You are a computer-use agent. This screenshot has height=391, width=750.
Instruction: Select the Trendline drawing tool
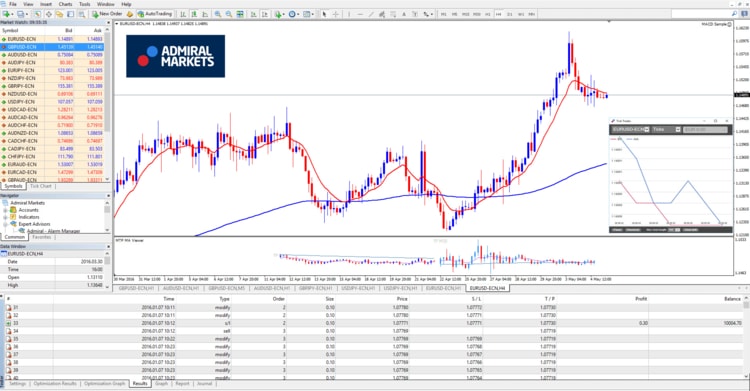tap(371, 14)
